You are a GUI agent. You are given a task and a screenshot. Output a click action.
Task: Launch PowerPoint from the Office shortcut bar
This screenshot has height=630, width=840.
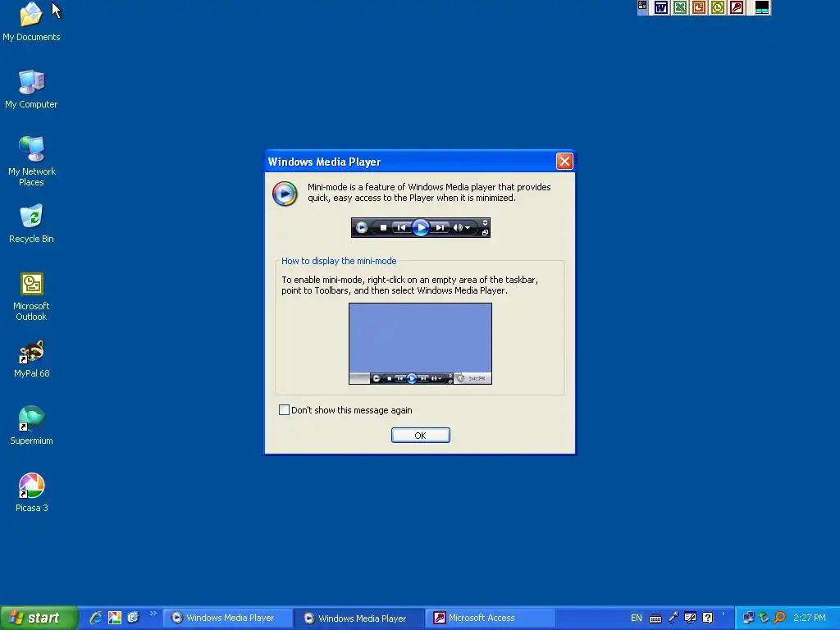(x=699, y=7)
